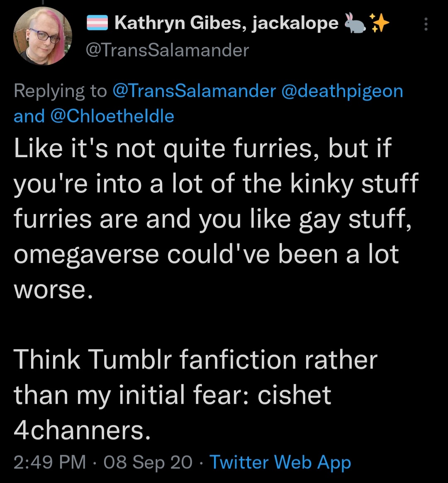Viewport: 448px width, 483px height.
Task: Open the Twitter Web App source link
Action: [280, 462]
